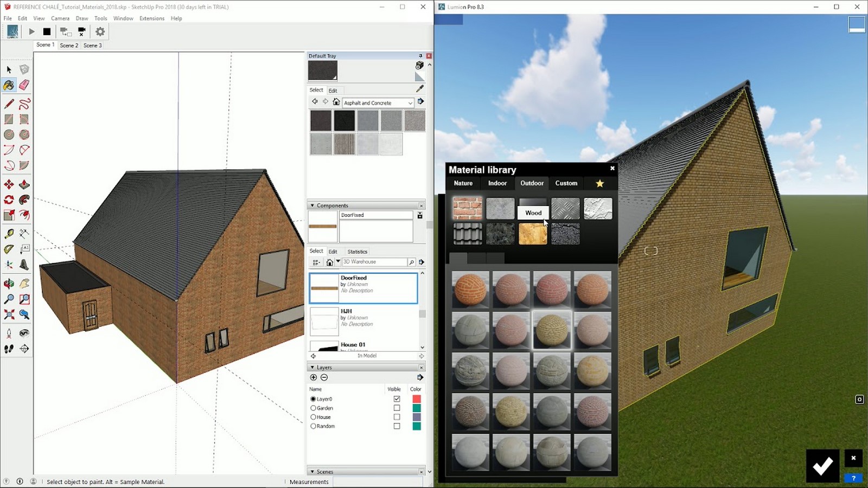The height and width of the screenshot is (488, 868).
Task: Click the red color swatch for Layer0
Action: point(417,399)
